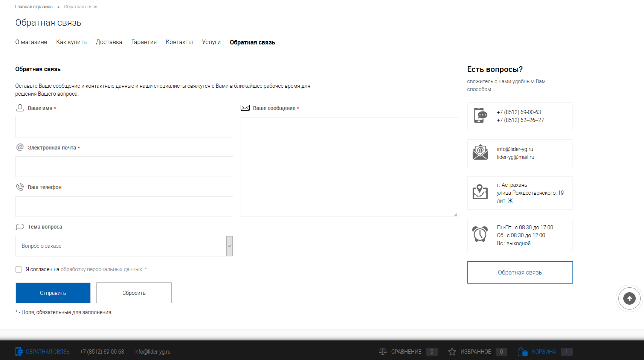Go to Главная страница breadcrumb link
The image size is (644, 360).
(34, 7)
